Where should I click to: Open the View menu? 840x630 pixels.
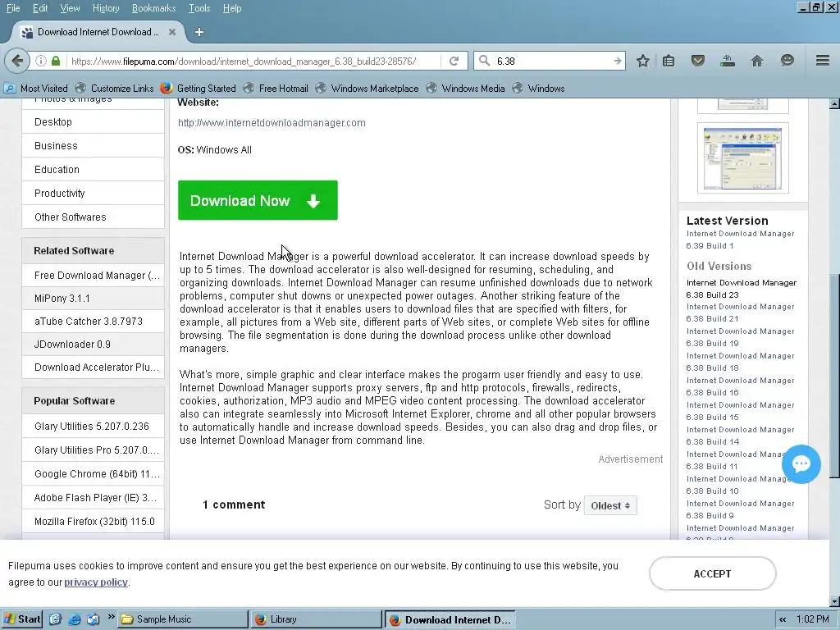click(x=70, y=8)
